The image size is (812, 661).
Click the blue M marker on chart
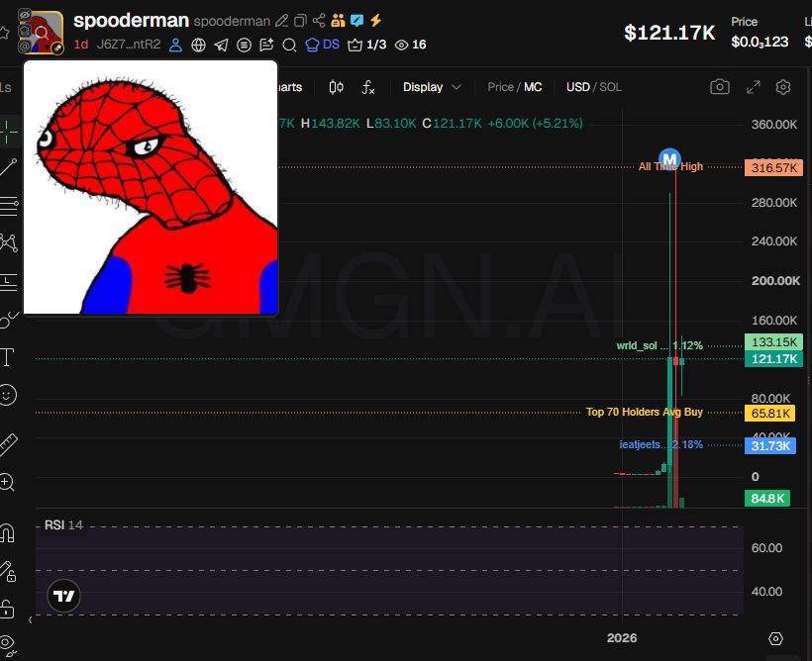click(669, 158)
